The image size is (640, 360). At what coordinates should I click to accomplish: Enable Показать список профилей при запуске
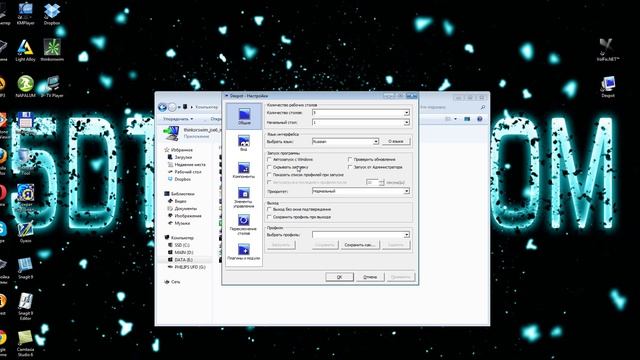click(x=269, y=175)
